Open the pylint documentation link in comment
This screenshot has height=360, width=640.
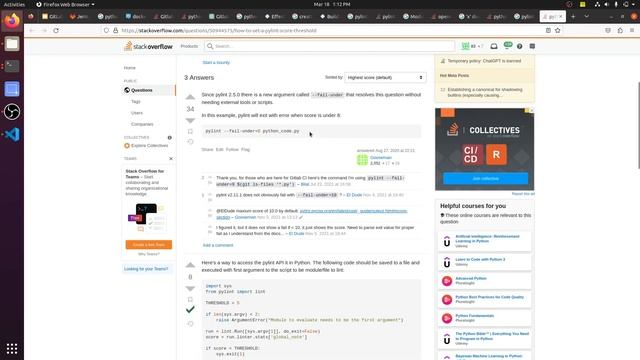pos(353,211)
